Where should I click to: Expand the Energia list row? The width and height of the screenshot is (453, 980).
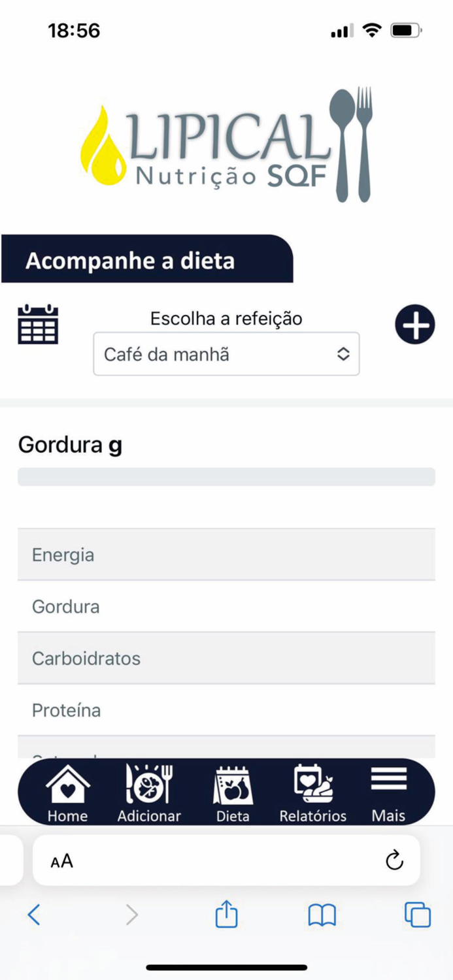226,554
